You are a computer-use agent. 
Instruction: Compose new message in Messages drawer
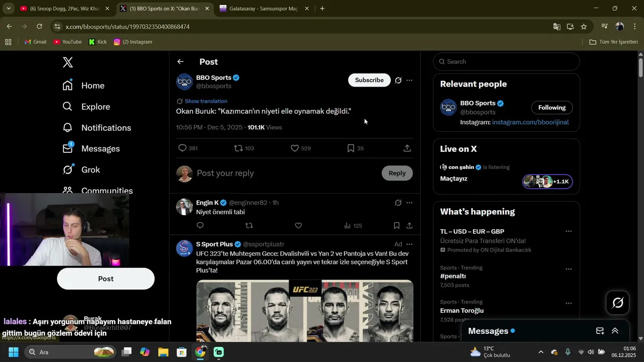(600, 331)
